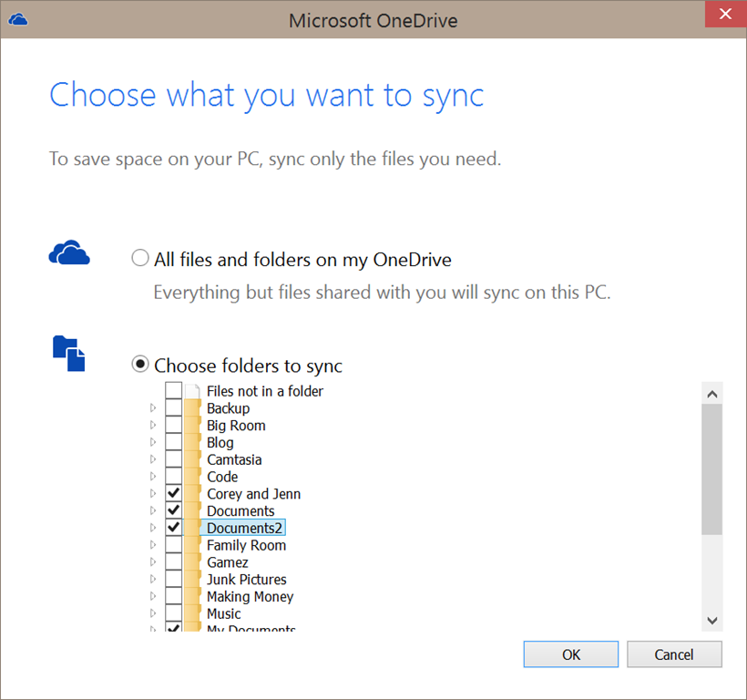Expand the Big Room folder
Screen dimensions: 747x700
[x=153, y=425]
